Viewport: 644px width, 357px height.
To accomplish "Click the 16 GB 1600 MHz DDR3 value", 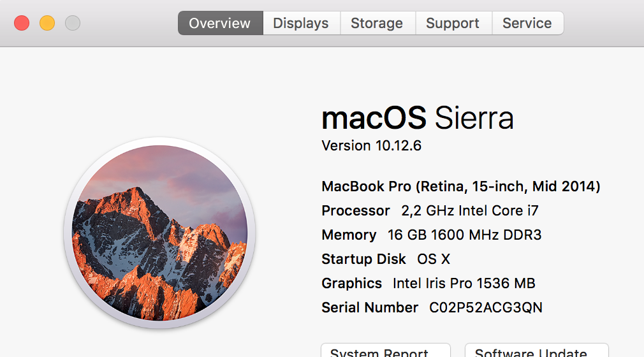I will (x=464, y=235).
